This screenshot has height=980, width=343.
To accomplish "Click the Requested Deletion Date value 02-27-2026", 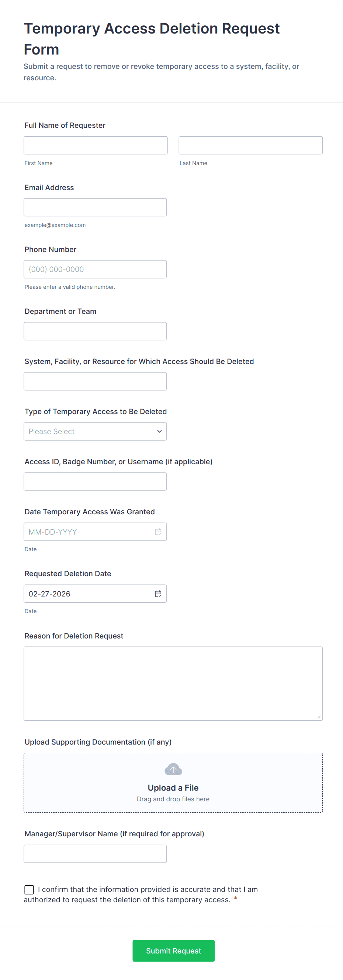I will tap(49, 594).
